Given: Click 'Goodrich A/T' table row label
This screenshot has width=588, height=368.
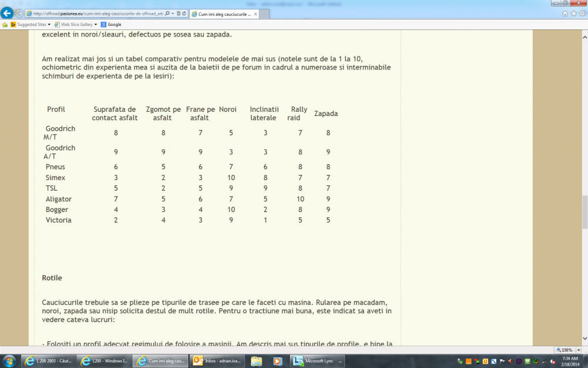Looking at the screenshot, I should coord(59,152).
